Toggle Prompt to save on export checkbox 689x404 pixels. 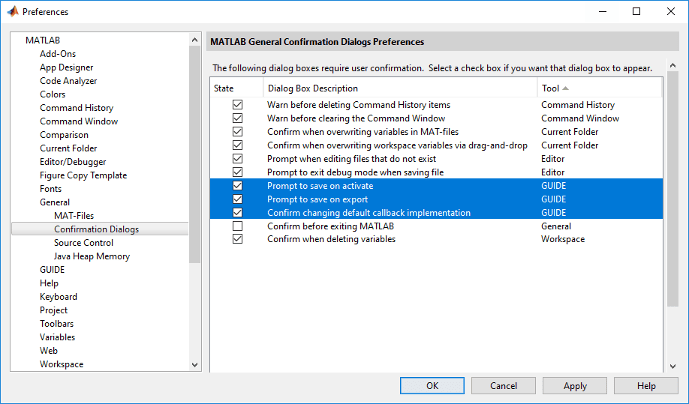point(237,199)
